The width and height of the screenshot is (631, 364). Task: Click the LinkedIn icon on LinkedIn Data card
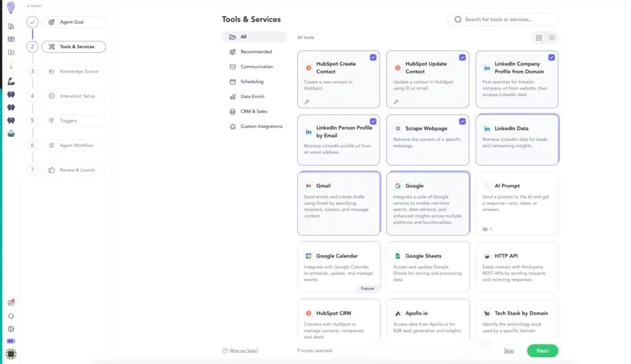(487, 128)
